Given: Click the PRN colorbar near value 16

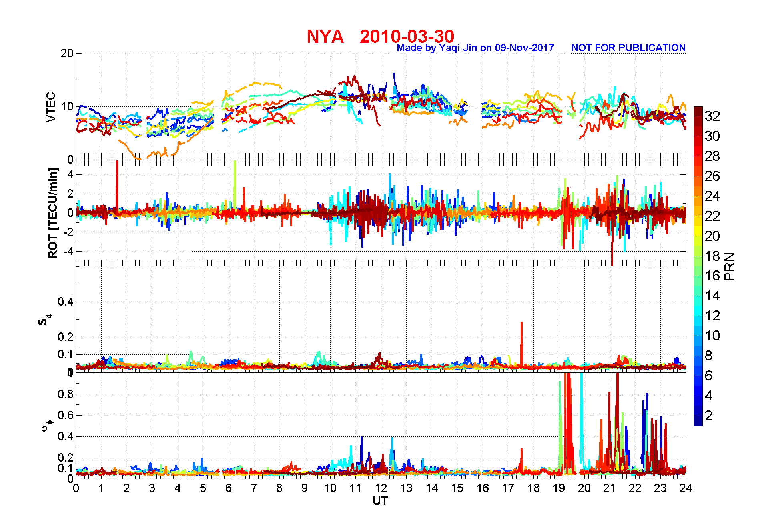Looking at the screenshot, I should coord(698,276).
